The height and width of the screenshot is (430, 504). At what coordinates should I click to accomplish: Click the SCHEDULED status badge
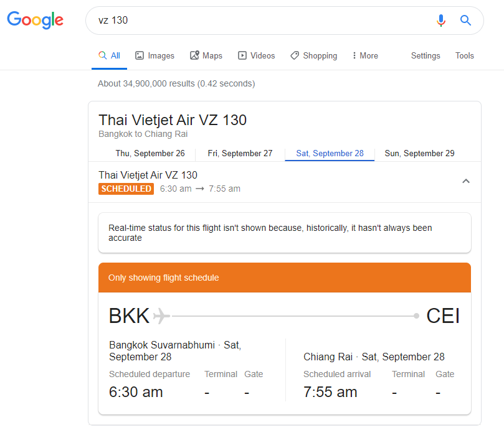(126, 189)
